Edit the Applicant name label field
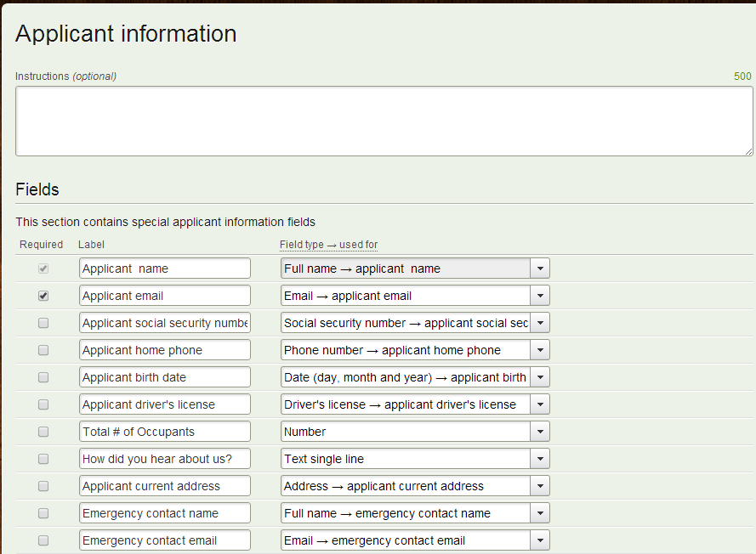Image resolution: width=756 pixels, height=554 pixels. coord(165,269)
